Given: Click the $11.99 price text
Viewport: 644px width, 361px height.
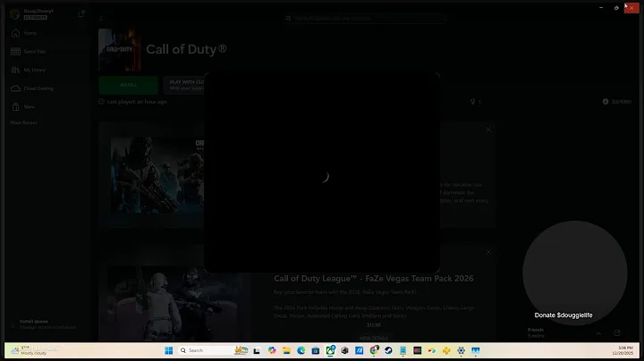Looking at the screenshot, I should (373, 325).
